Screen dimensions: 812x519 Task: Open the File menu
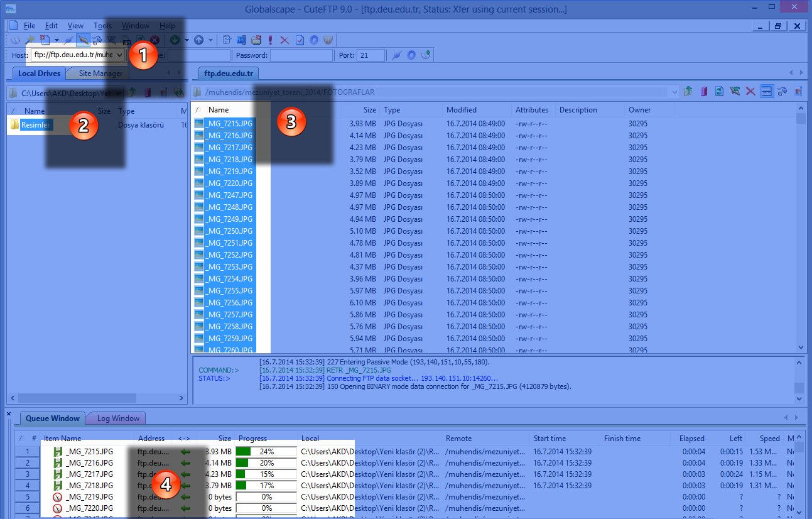click(x=30, y=26)
